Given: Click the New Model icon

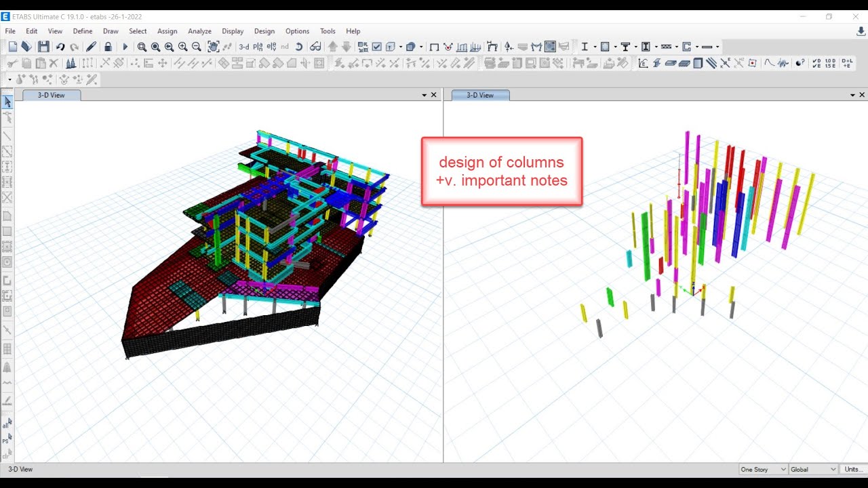Looking at the screenshot, I should [x=13, y=47].
